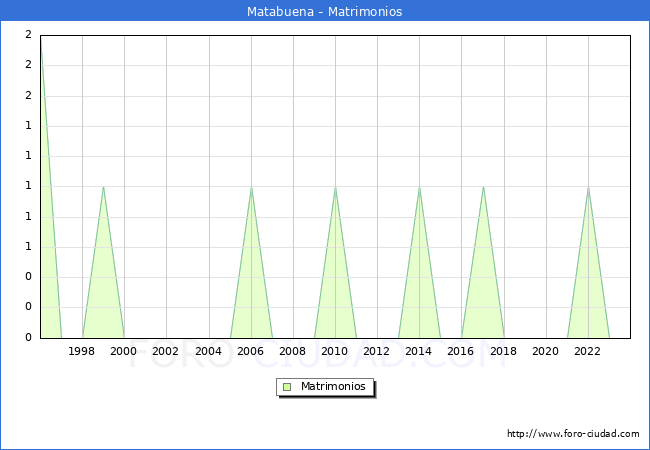The image size is (650, 450).
Task: Select the 2004 x-axis label
Action: pos(208,351)
